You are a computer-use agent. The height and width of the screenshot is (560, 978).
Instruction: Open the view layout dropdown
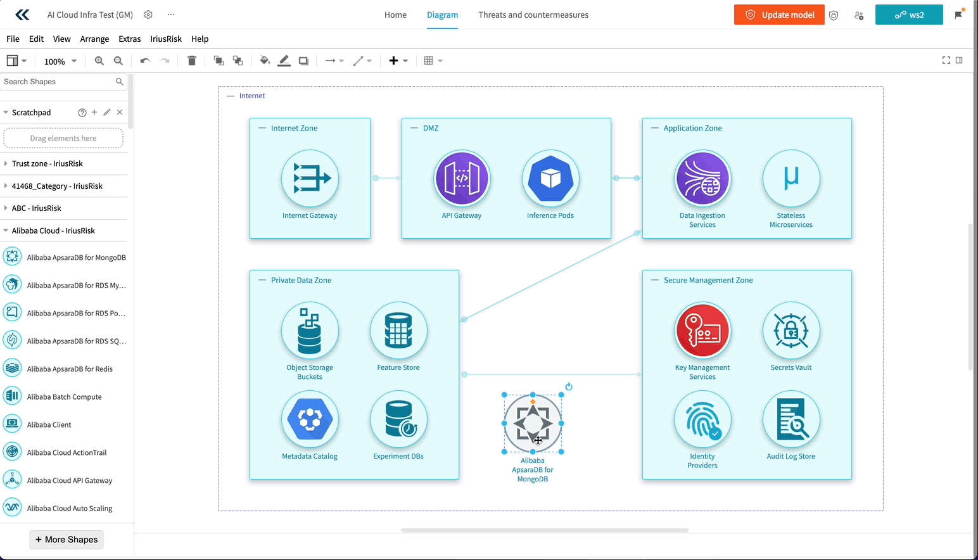16,61
